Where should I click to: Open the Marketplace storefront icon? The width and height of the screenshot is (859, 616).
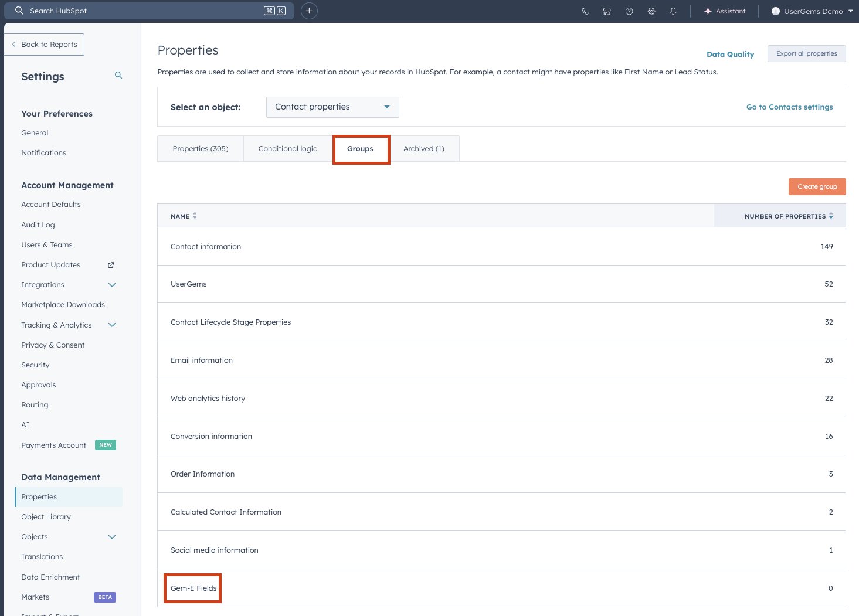[x=607, y=11]
